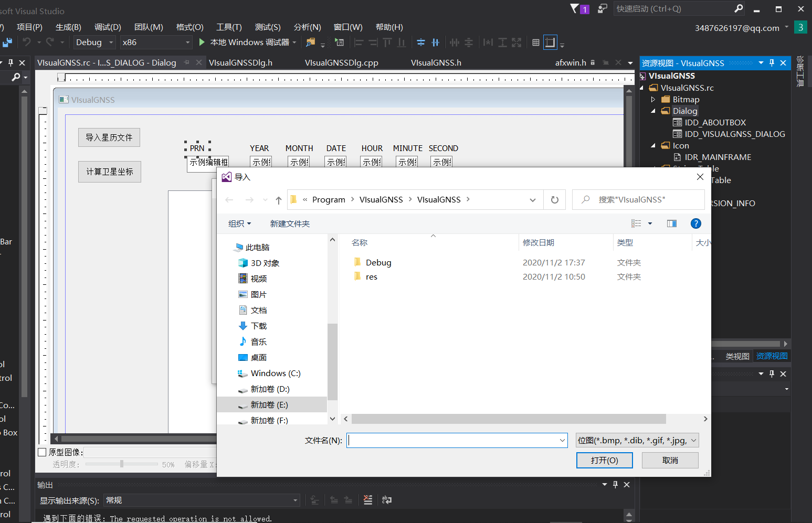
Task: Click the Cancel (取消) button
Action: (x=670, y=460)
